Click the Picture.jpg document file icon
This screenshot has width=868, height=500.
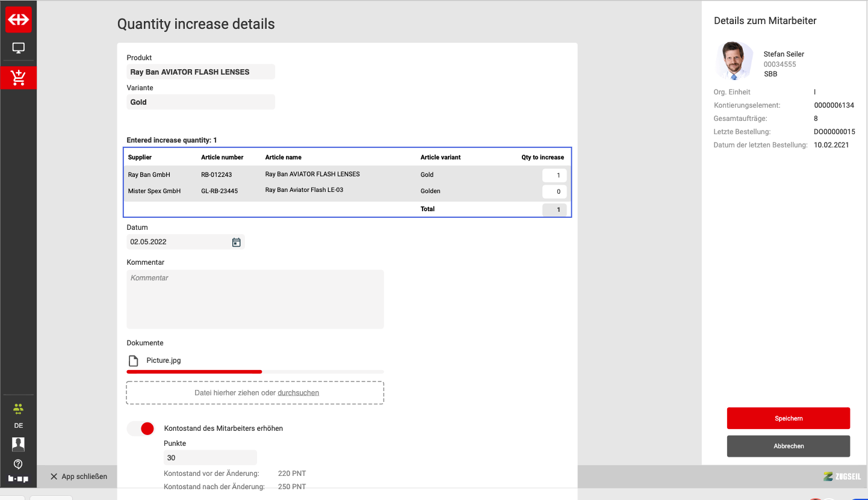134,361
